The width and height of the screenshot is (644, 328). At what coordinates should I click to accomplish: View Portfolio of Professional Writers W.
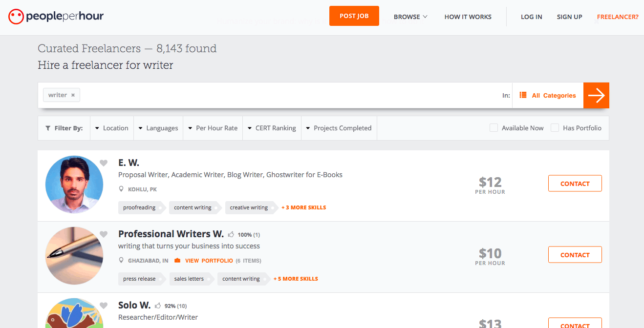point(209,261)
